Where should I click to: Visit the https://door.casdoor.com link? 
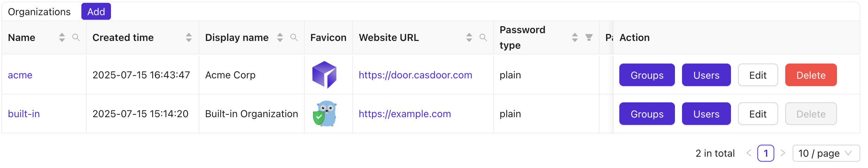pyautogui.click(x=415, y=75)
